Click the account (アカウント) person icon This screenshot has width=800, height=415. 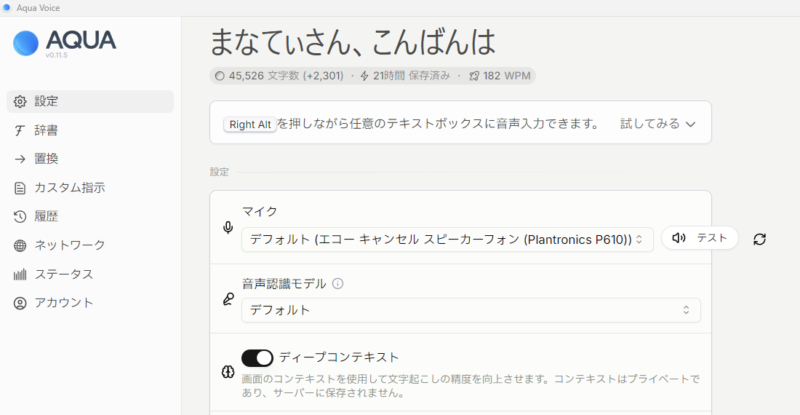point(20,303)
